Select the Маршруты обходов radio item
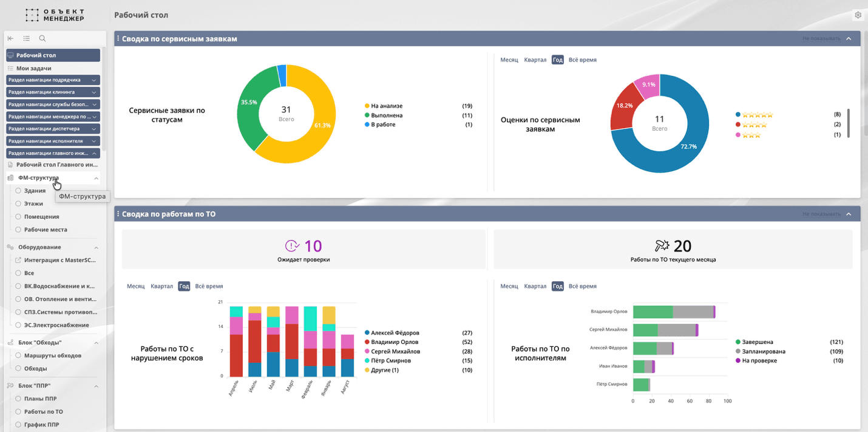The height and width of the screenshot is (432, 868). coord(18,355)
